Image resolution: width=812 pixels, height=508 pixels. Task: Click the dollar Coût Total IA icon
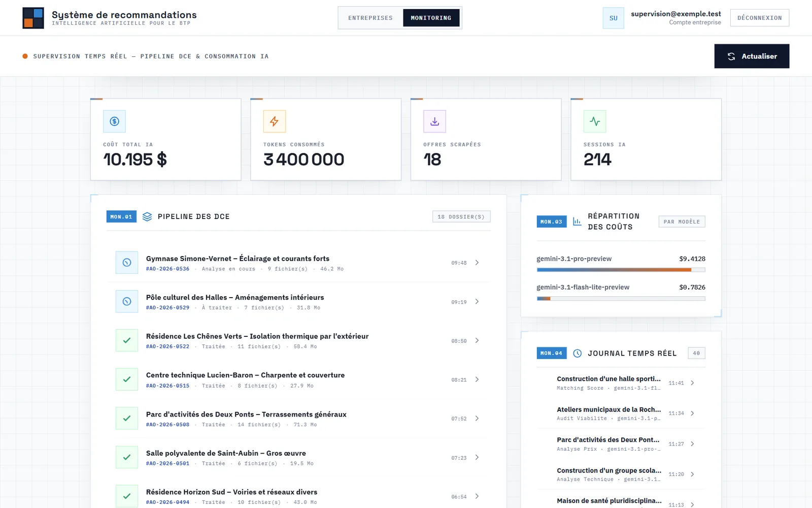pyautogui.click(x=114, y=121)
